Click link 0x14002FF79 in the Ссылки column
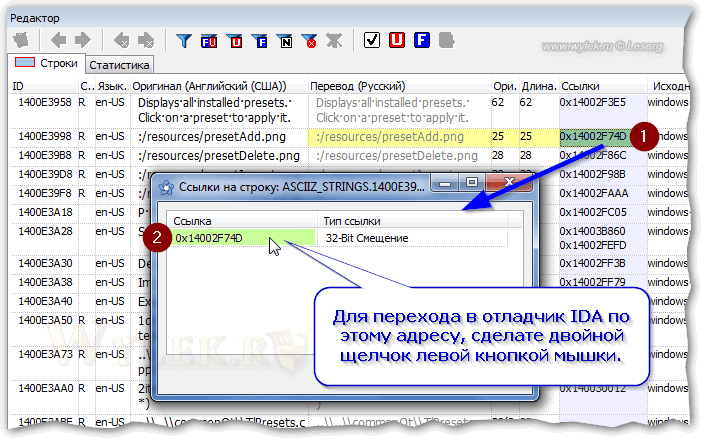 pyautogui.click(x=592, y=282)
